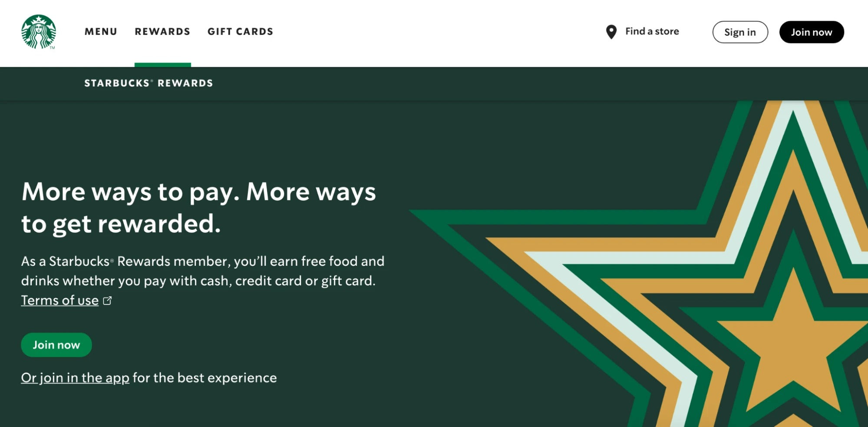Click the Rewards member description paragraph

202,271
